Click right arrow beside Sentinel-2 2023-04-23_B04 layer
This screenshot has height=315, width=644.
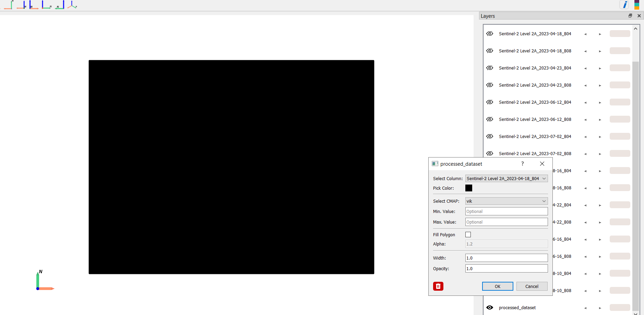[600, 68]
